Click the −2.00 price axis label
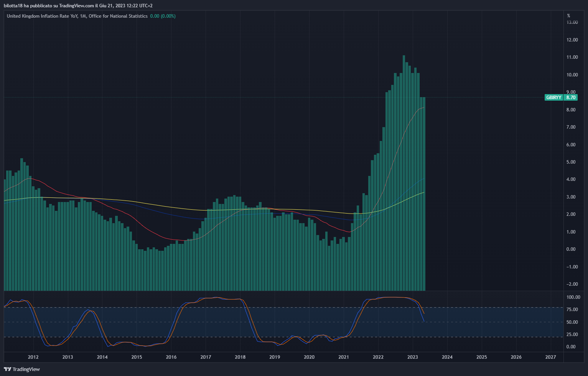588x376 pixels. [x=572, y=284]
